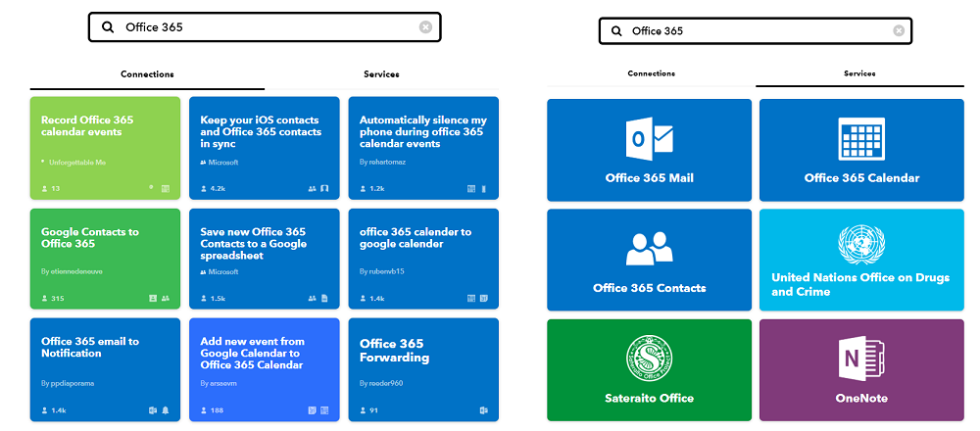980x431 pixels.
Task: Click the 1.2k user count
Action: pyautogui.click(x=377, y=188)
